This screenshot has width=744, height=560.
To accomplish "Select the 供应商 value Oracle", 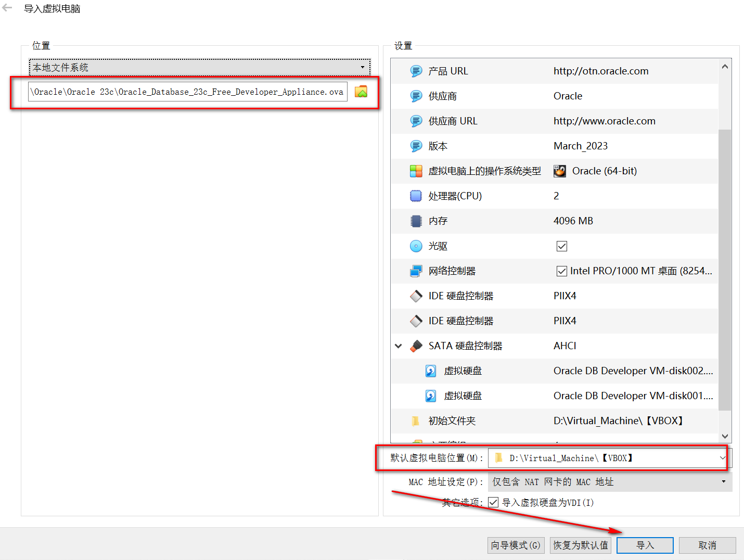I will click(x=568, y=96).
